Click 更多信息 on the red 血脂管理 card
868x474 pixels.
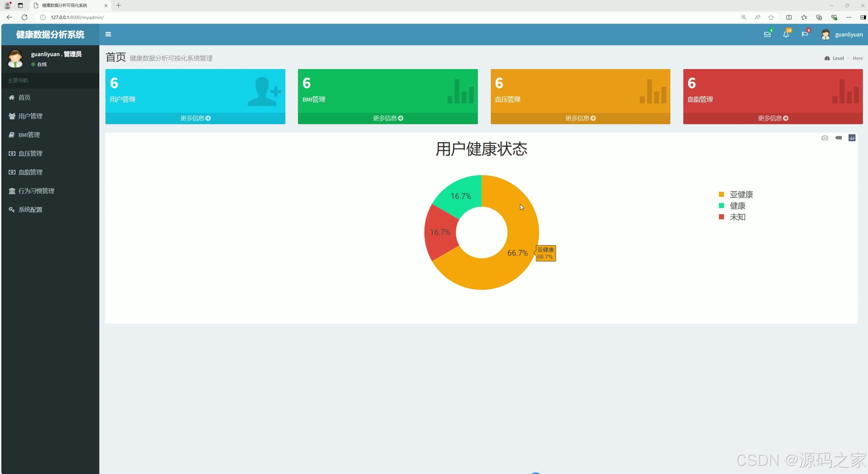click(x=772, y=118)
